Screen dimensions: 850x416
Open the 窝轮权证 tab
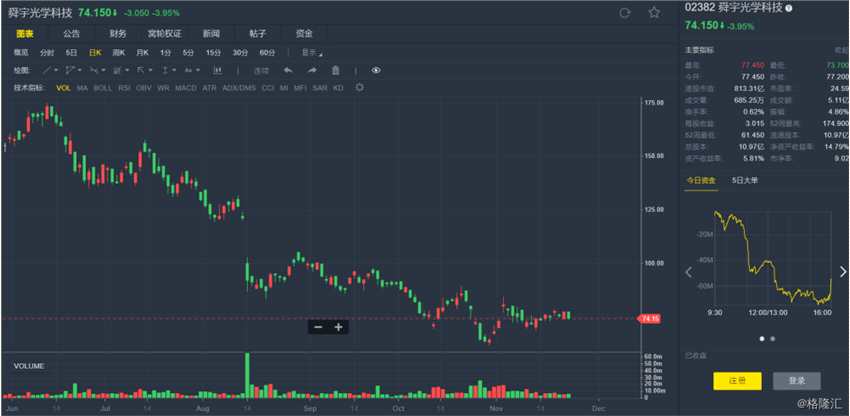coord(165,34)
